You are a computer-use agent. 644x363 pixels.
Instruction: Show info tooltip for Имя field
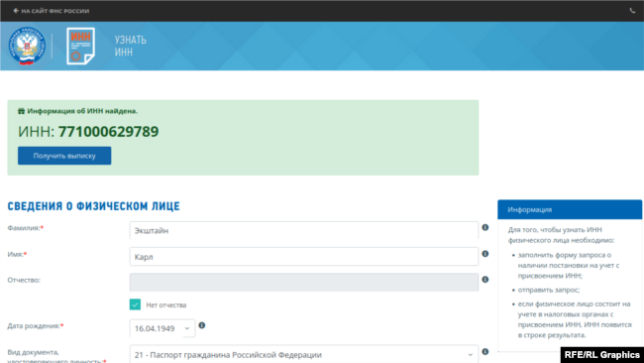click(x=485, y=254)
